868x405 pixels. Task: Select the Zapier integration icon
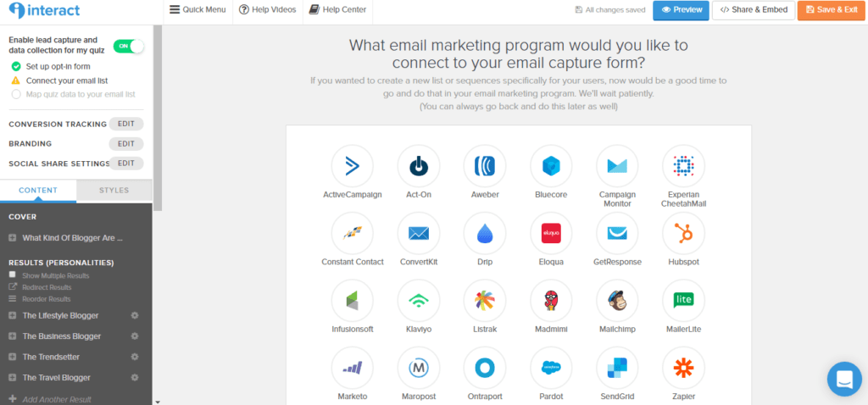[684, 368]
